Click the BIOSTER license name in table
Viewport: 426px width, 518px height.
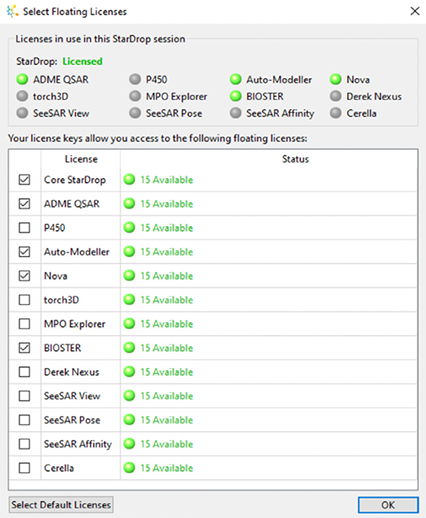62,348
